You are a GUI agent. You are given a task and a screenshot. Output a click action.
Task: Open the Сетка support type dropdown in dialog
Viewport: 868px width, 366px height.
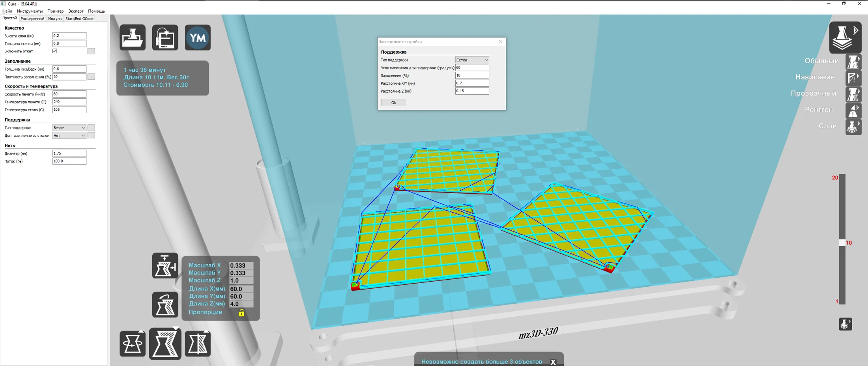click(x=472, y=60)
